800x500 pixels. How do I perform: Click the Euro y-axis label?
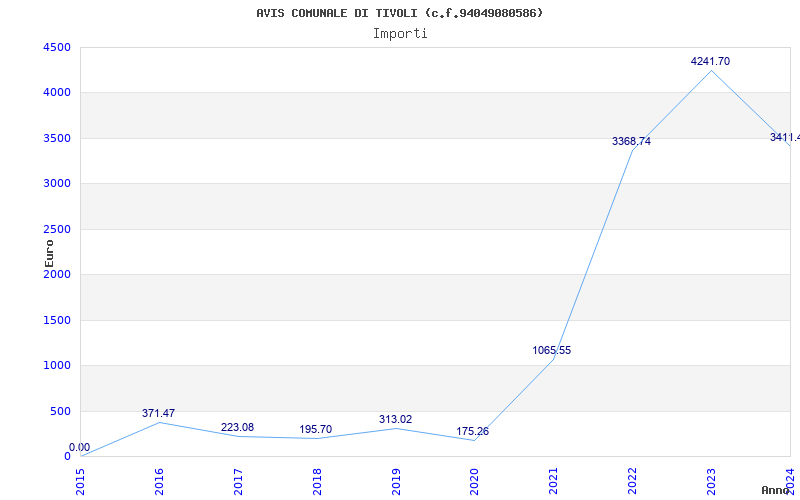[49, 253]
